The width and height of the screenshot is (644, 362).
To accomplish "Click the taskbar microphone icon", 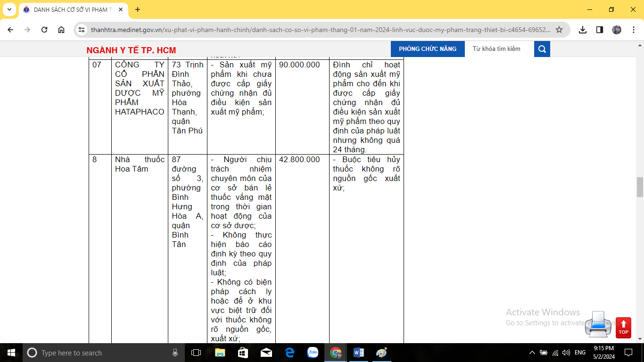I will pos(175,353).
